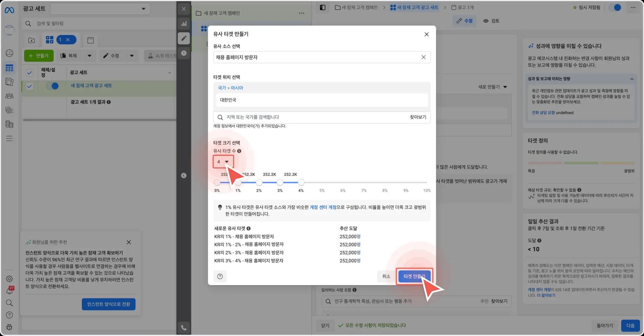Open the notifications bell icon
The width and height of the screenshot is (644, 336).
pyautogui.click(x=9, y=290)
